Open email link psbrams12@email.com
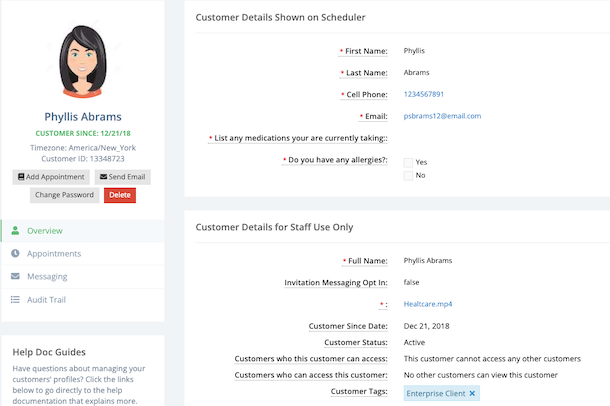Image resolution: width=610 pixels, height=406 pixels. click(x=442, y=116)
